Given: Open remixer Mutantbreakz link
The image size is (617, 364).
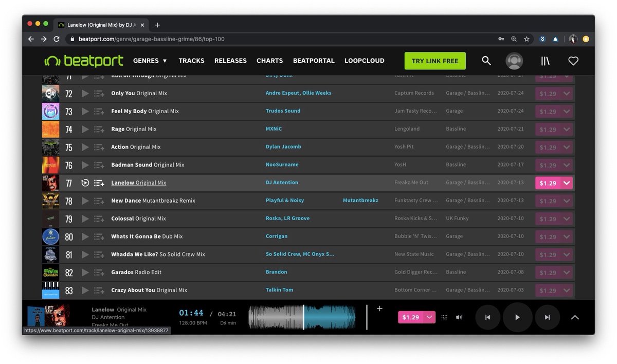Looking at the screenshot, I should coord(360,201).
